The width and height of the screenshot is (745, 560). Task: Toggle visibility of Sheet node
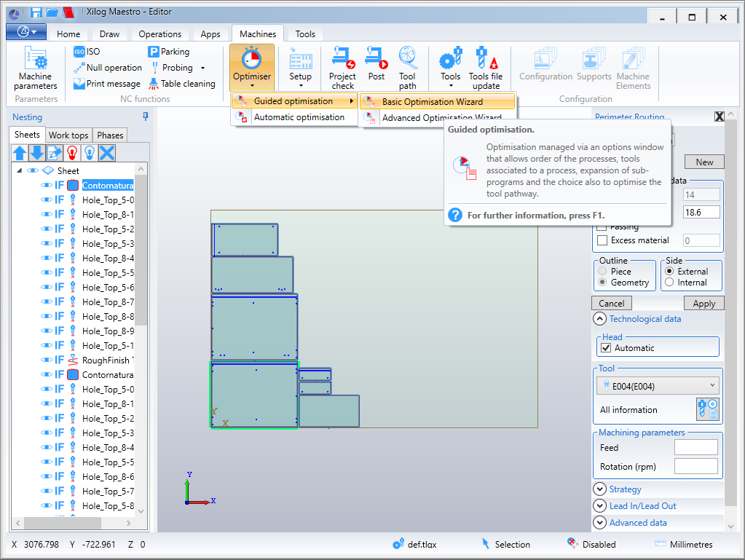[33, 170]
